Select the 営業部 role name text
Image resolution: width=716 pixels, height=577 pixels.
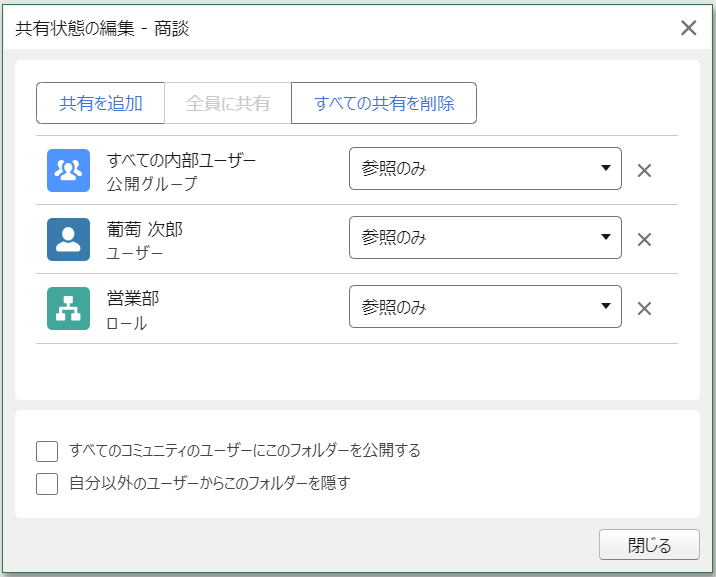pos(133,298)
